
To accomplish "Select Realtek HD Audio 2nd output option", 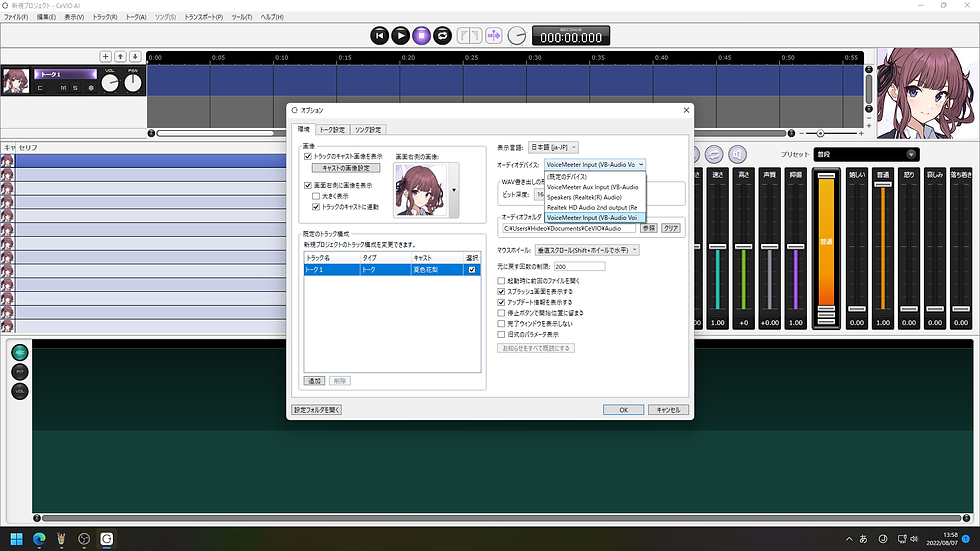I will pyautogui.click(x=595, y=207).
